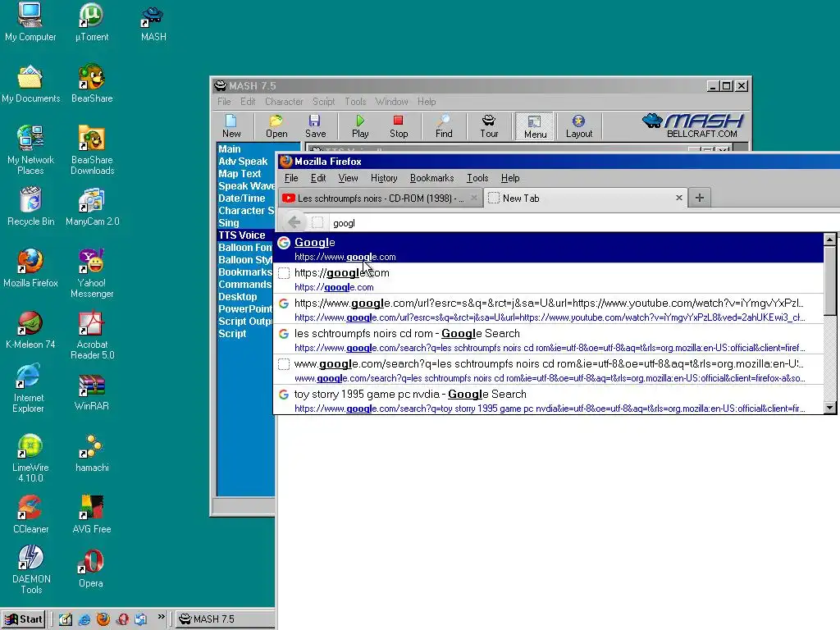840x630 pixels.
Task: Select the Mozilla Firefox desktop icon
Action: (30, 268)
